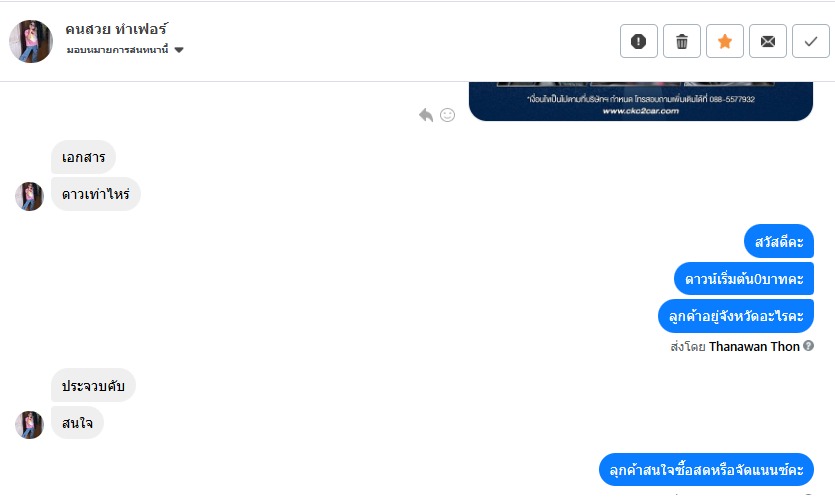835x502 pixels.
Task: Toggle the orange star follow-up flag
Action: tap(725, 41)
